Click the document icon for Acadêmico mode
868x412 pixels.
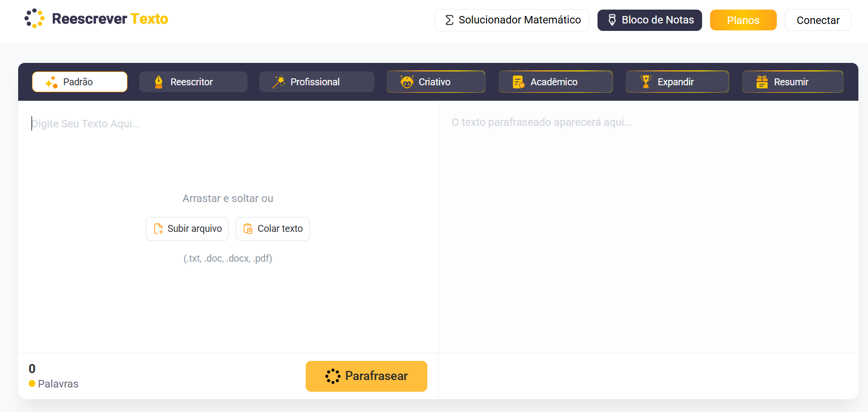(x=519, y=82)
